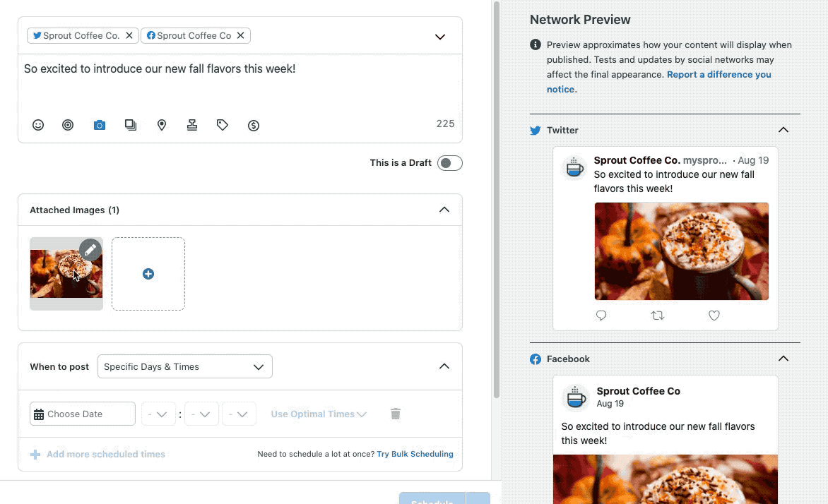Open the emoji picker in the compose box
Image resolution: width=828 pixels, height=504 pixels.
click(37, 125)
